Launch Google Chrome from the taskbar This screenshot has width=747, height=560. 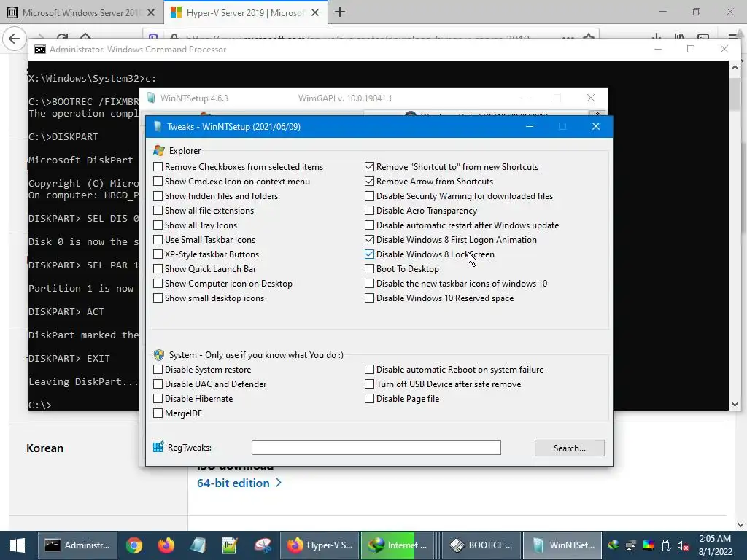(134, 545)
